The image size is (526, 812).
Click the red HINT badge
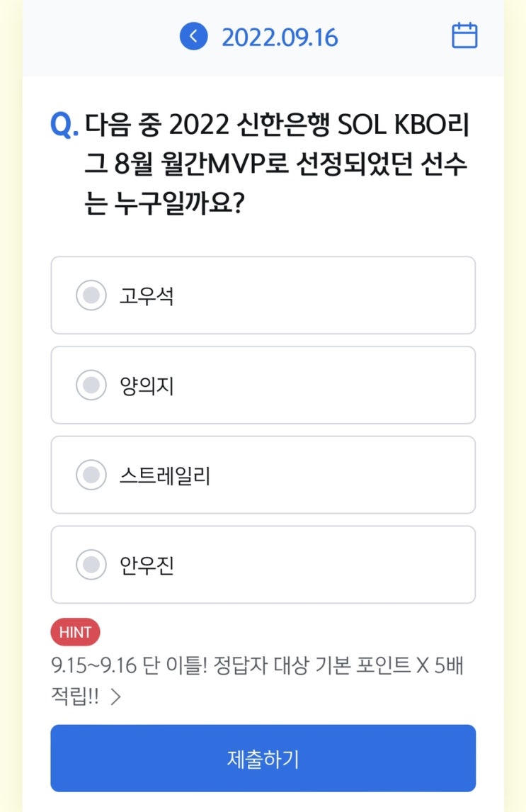[x=75, y=633]
